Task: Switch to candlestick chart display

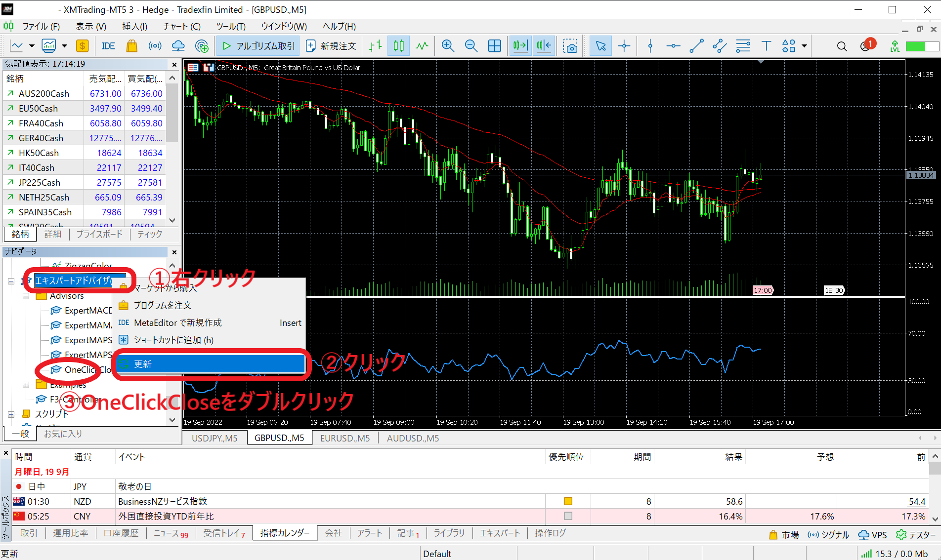Action: click(399, 46)
